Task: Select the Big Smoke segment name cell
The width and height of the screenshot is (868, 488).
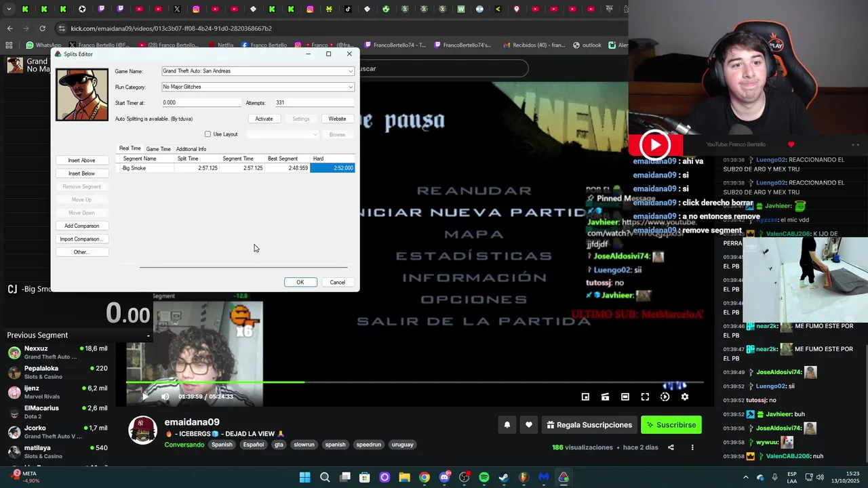Action: (x=146, y=168)
